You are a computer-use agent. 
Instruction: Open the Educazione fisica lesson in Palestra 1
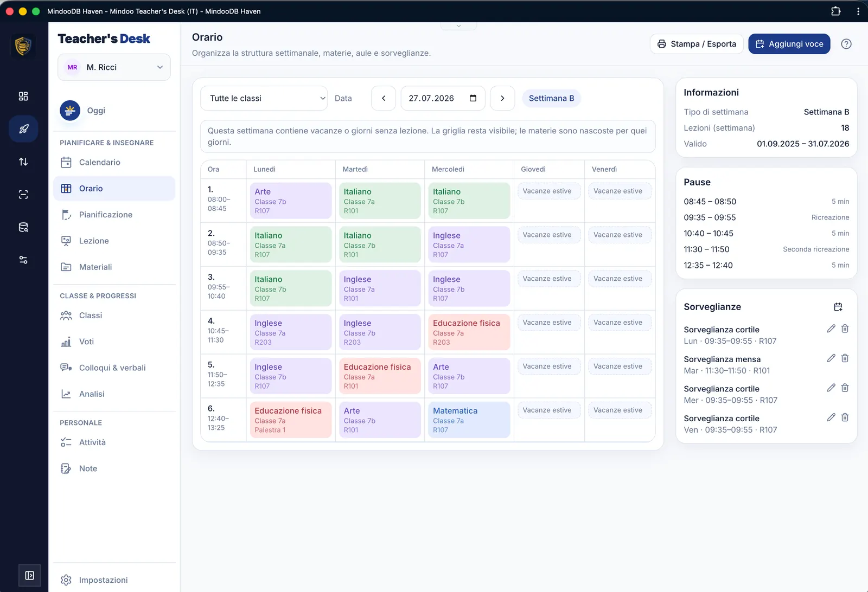291,420
